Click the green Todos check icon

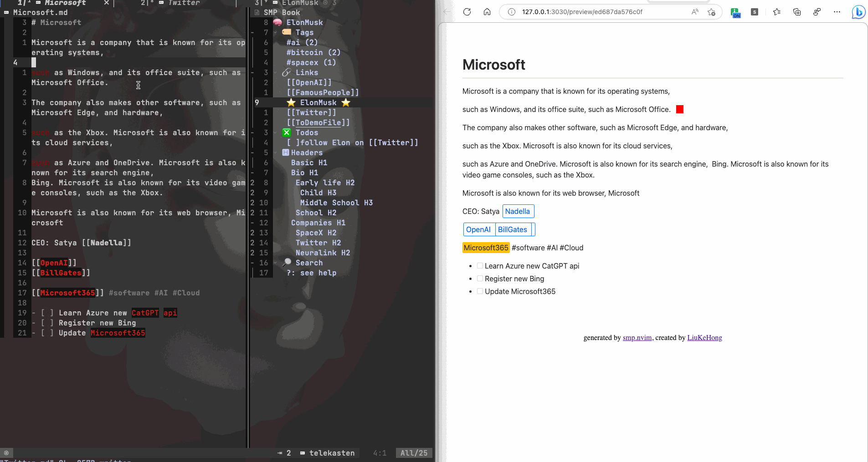coord(287,132)
